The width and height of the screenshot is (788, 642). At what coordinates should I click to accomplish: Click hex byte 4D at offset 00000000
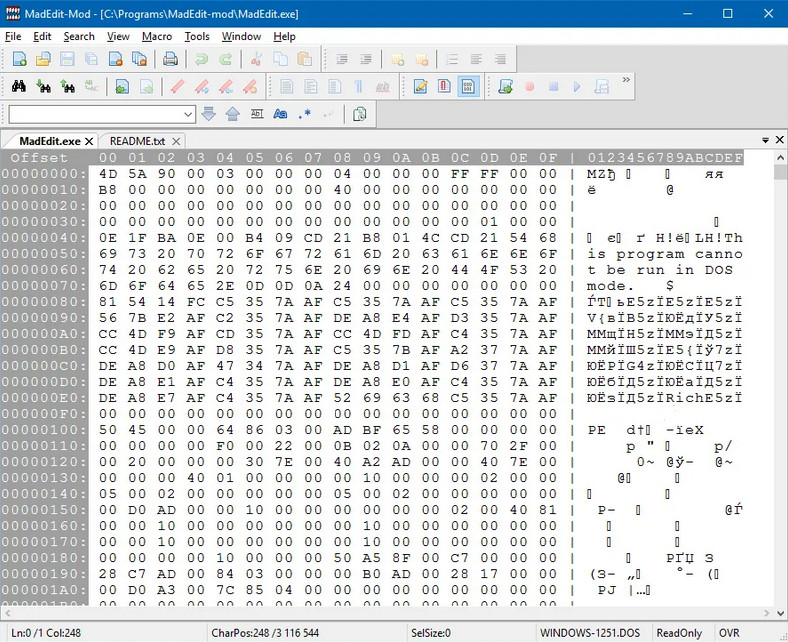tap(108, 174)
